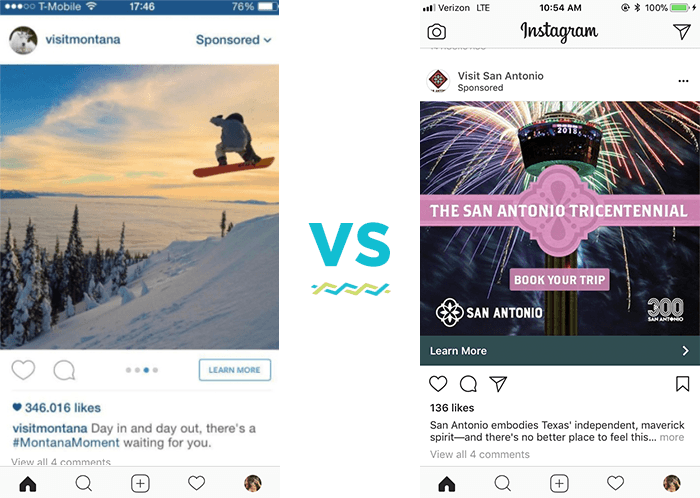The width and height of the screenshot is (700, 498).
Task: Select the first carousel dot indicator
Action: point(129,370)
